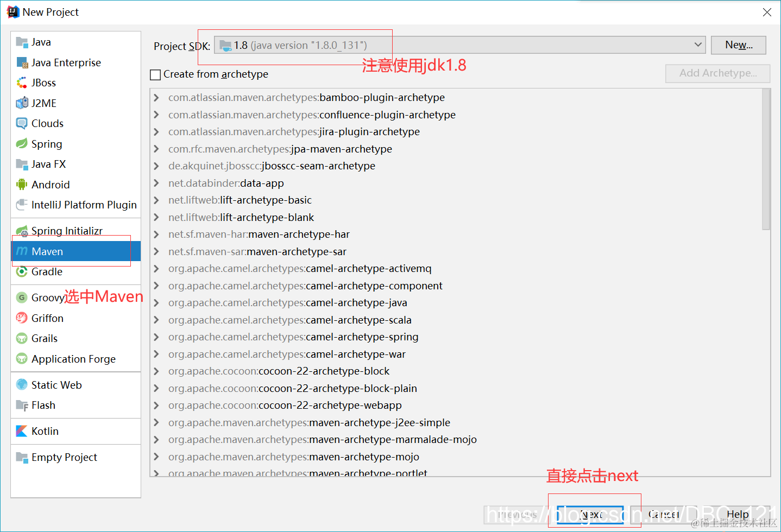Choose the Groovy G icon
781x532 pixels.
click(22, 297)
